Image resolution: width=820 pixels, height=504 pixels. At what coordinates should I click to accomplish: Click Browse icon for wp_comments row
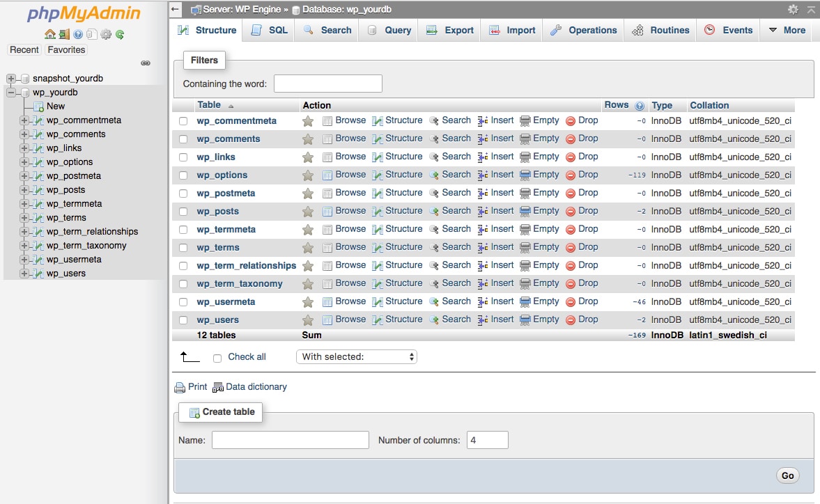[x=327, y=139]
